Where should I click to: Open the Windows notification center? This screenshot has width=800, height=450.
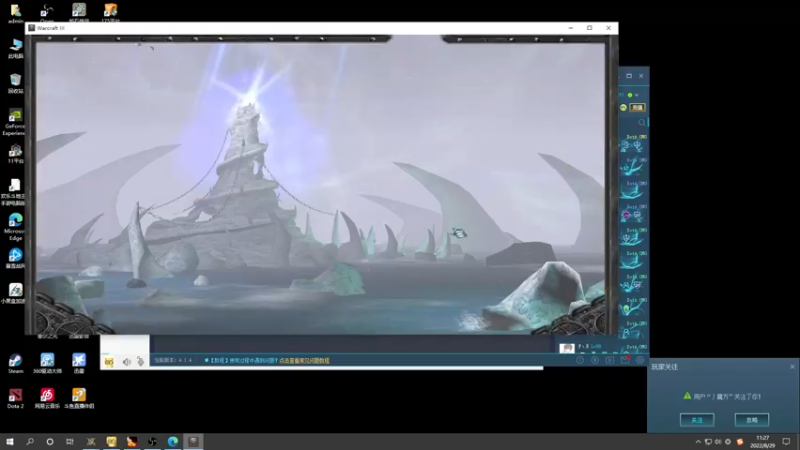coord(786,442)
